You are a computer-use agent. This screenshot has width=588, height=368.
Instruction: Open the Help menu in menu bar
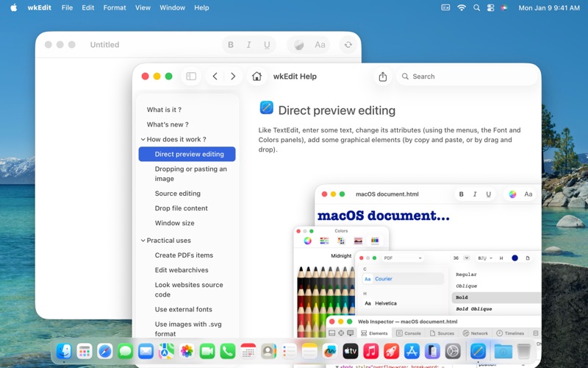tap(201, 7)
